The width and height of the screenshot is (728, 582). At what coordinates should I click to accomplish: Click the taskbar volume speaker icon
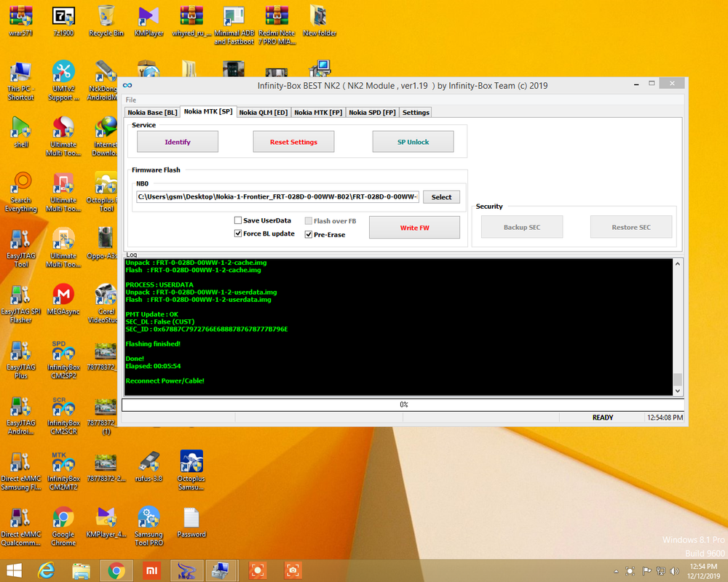point(675,571)
